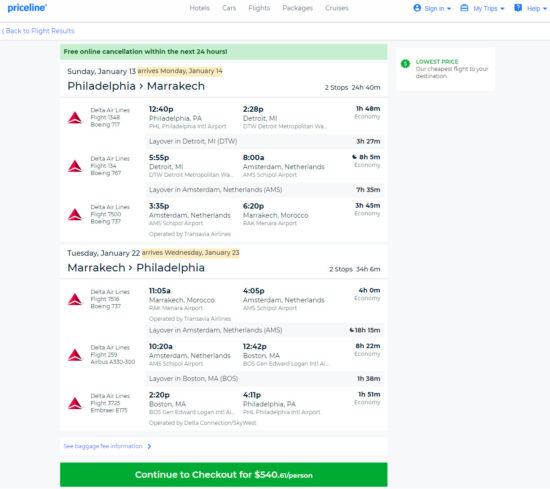This screenshot has width=550, height=489.
Task: Click the 8:00a Amsterdam arrival time
Action: tap(254, 158)
